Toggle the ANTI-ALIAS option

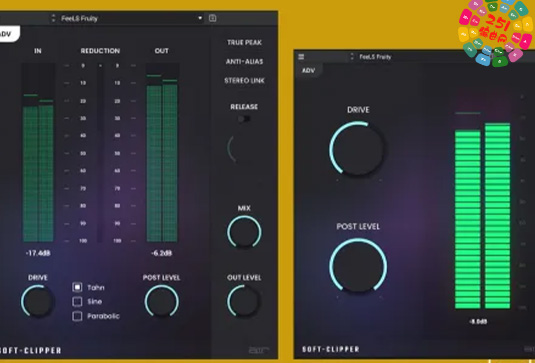point(244,61)
